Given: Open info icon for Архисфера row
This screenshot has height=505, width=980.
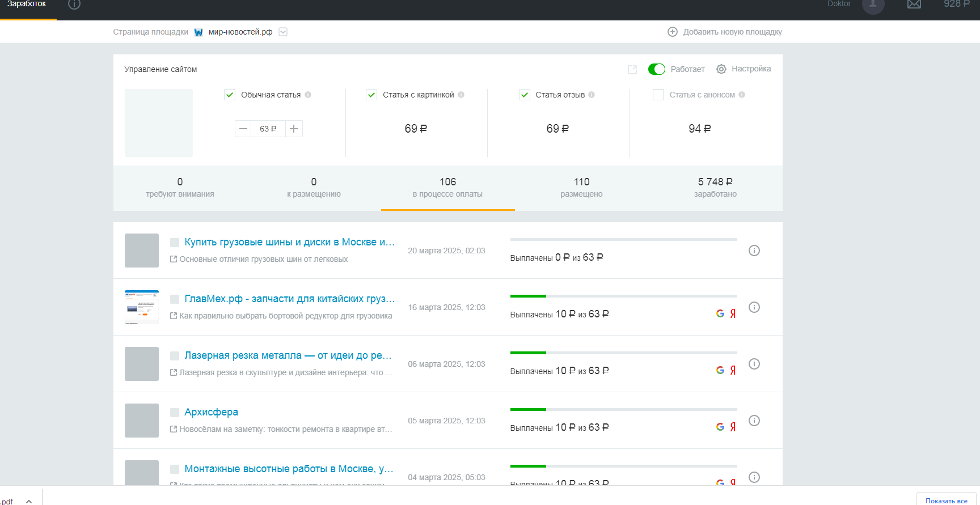Looking at the screenshot, I should click(754, 421).
